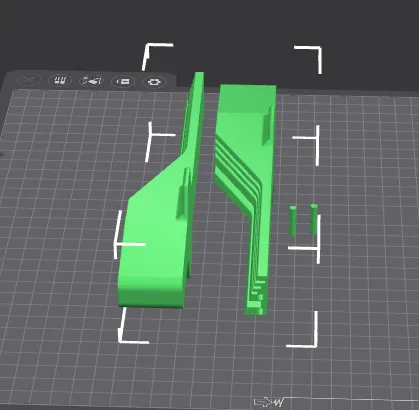The image size is (419, 410).
Task: Select the left small green cylinder pin
Action: pos(293,221)
